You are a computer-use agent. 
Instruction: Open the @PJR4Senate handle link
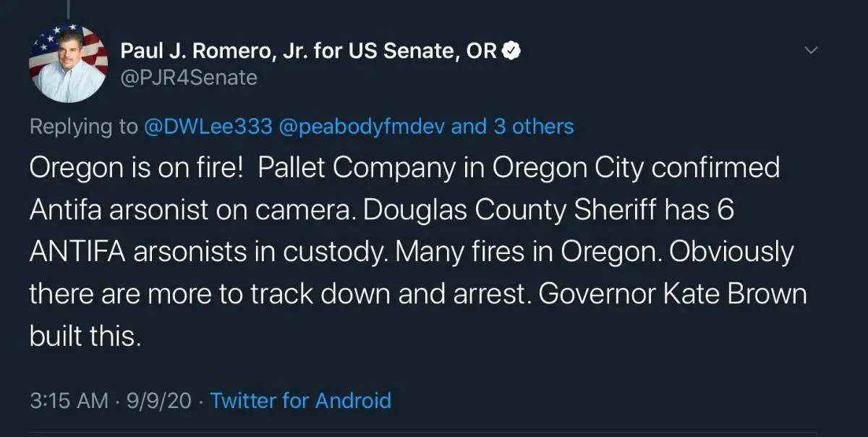189,77
